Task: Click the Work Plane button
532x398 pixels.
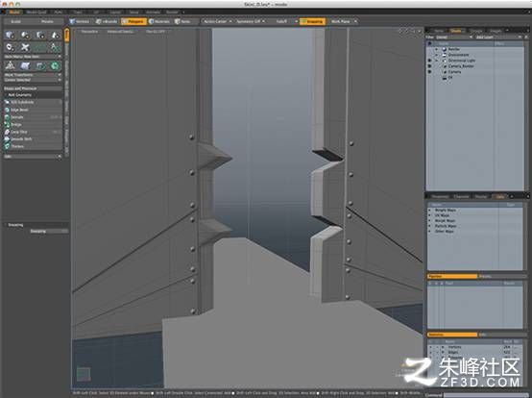Action: 340,21
